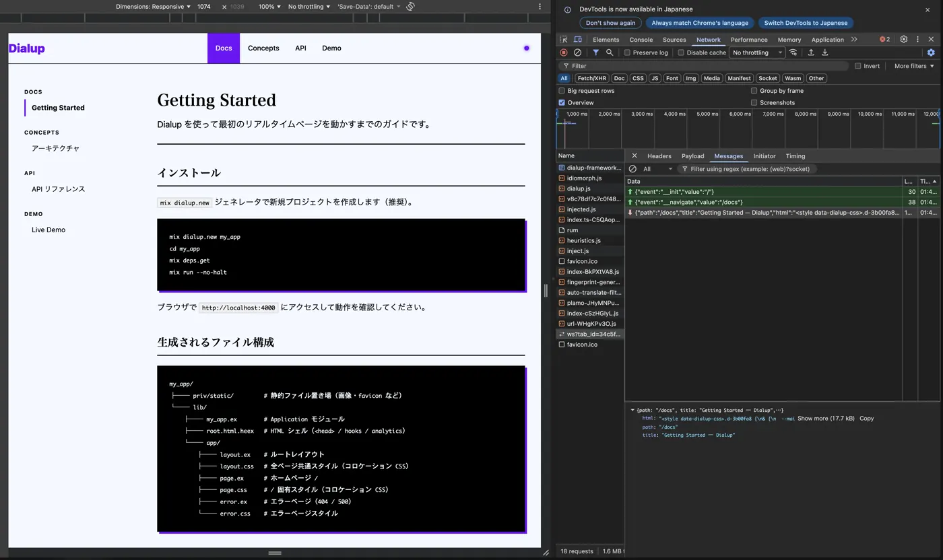
Task: Close the request details pane
Action: pos(634,155)
